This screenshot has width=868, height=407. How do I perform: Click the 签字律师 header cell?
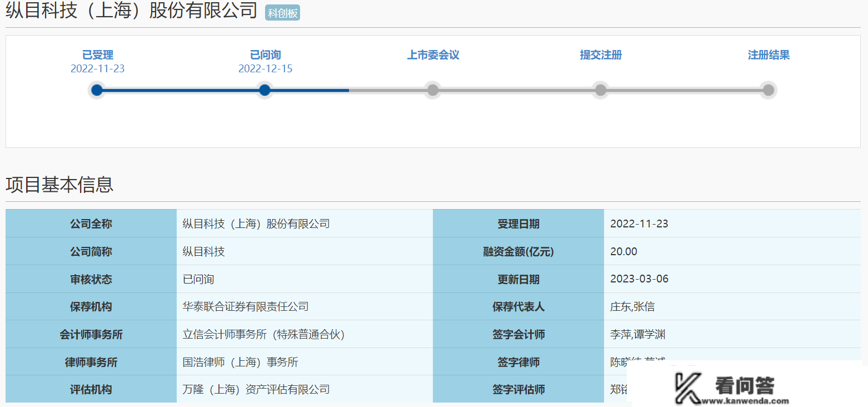[518, 362]
